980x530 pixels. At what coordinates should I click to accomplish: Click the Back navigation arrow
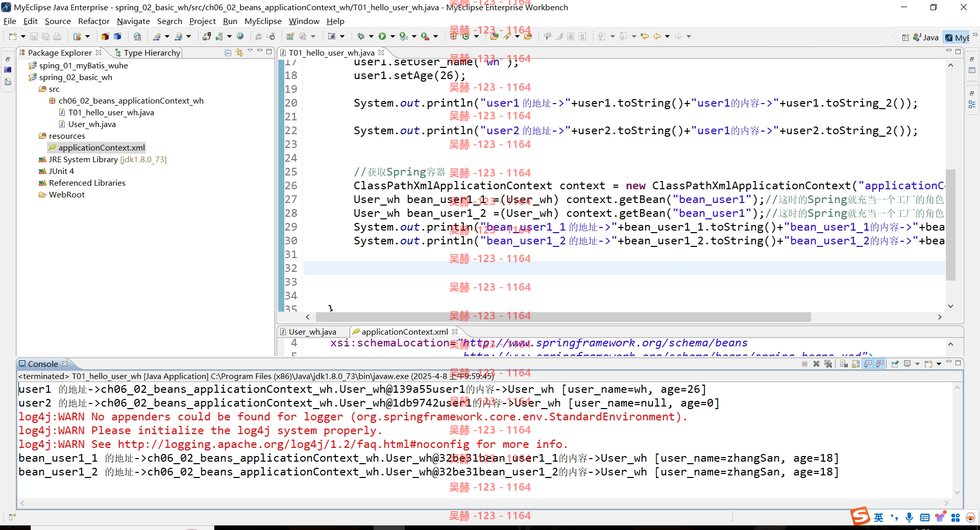(x=657, y=36)
